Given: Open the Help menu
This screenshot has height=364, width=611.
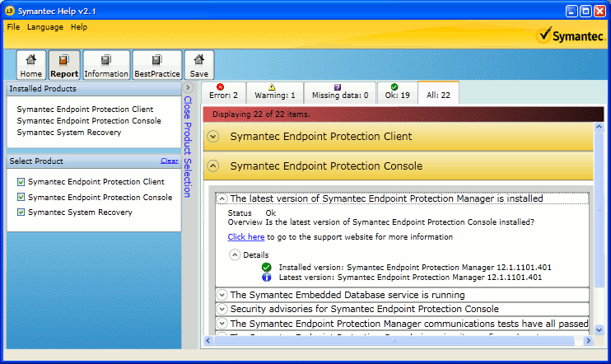Looking at the screenshot, I should [x=79, y=27].
